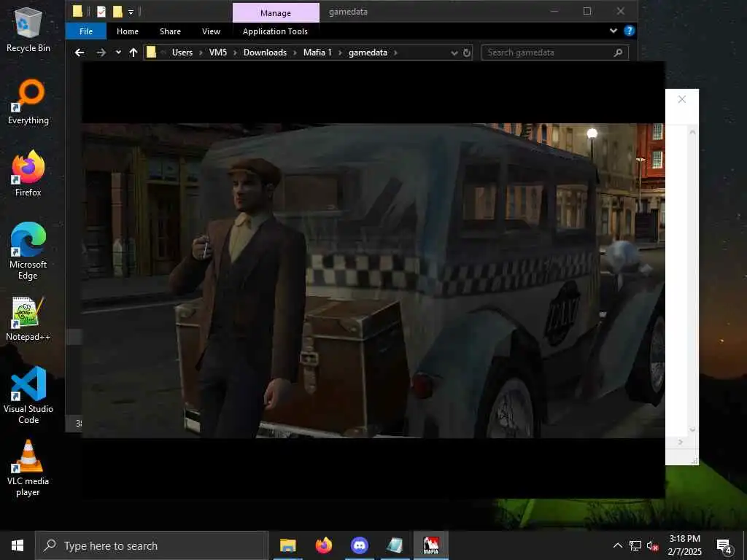Viewport: 747px width, 560px height.
Task: Show hidden system tray icons
Action: (x=617, y=545)
